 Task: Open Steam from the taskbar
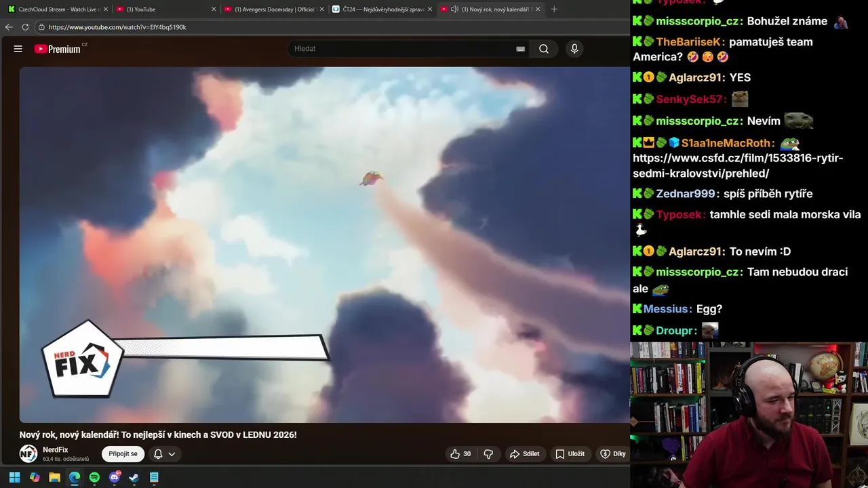point(134,477)
